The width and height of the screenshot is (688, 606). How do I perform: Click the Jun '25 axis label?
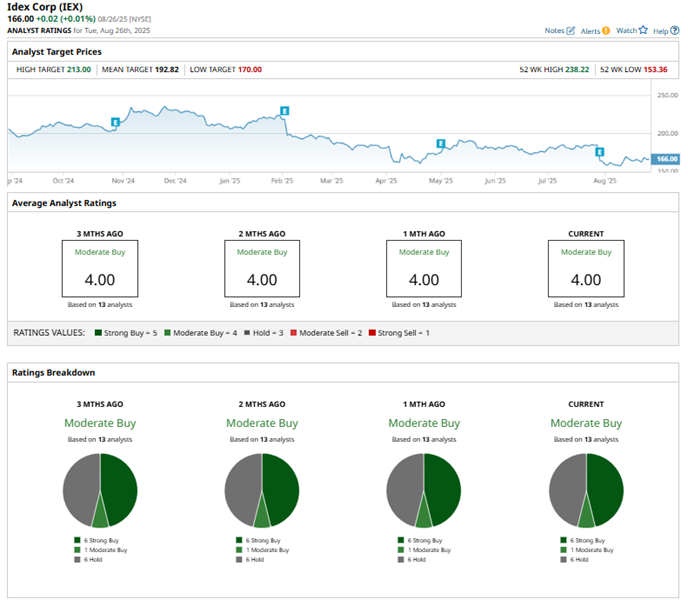point(495,181)
